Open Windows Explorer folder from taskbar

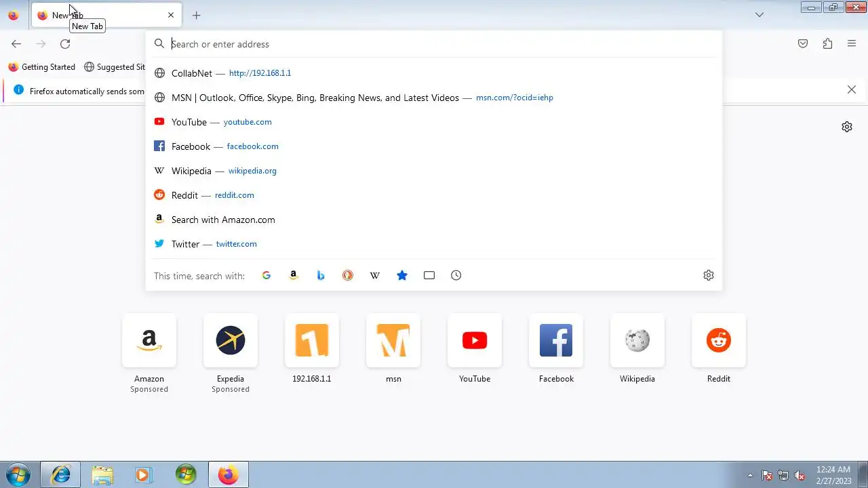coord(102,475)
